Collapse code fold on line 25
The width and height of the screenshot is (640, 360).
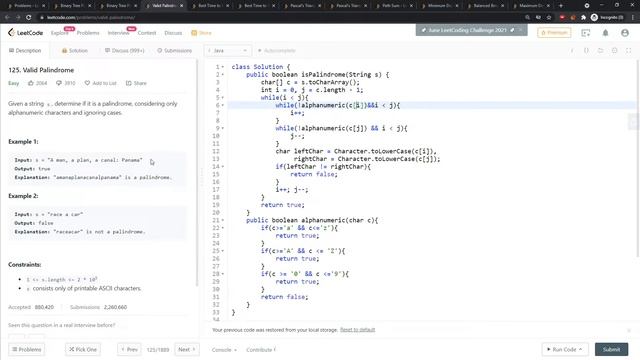pyautogui.click(x=223, y=251)
